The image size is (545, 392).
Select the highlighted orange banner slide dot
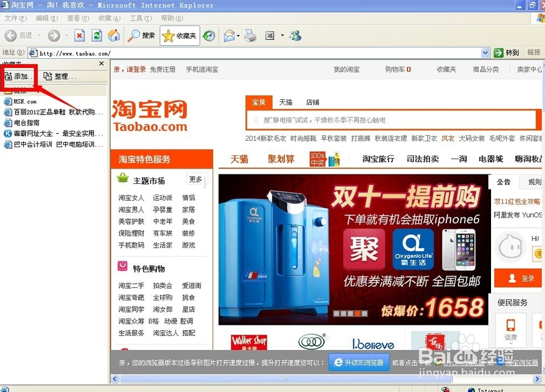(x=357, y=313)
